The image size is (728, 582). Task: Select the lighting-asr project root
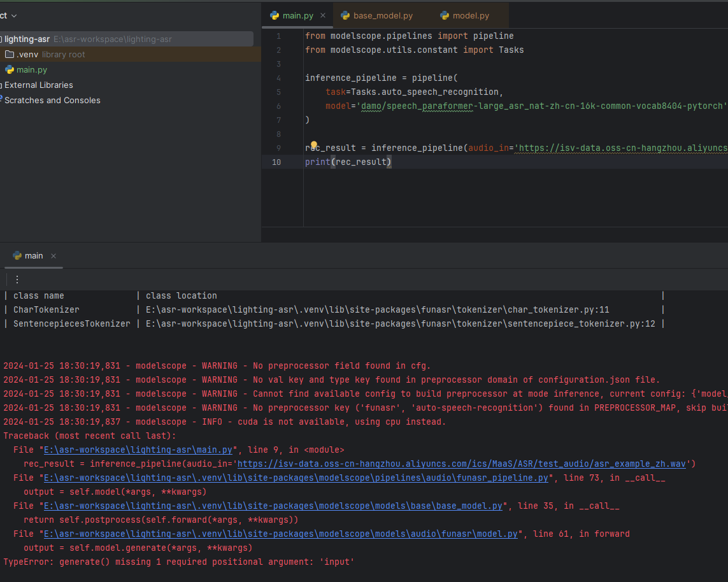[x=126, y=39]
